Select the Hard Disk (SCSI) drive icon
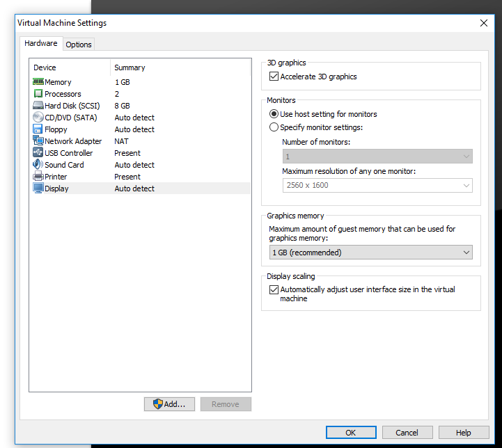502x448 pixels. pyautogui.click(x=38, y=106)
